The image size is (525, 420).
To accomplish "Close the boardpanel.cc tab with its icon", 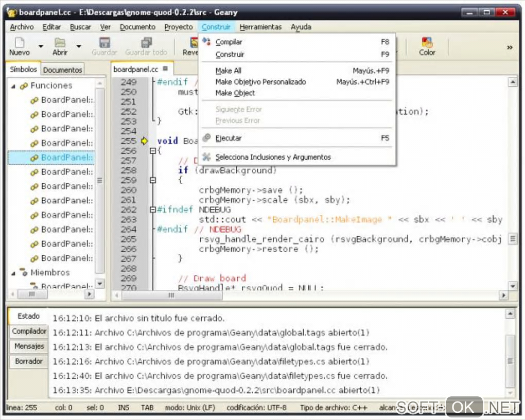I will click(165, 68).
